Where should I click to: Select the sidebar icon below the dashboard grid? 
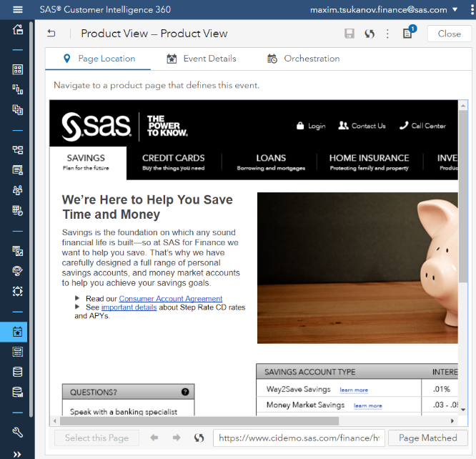[x=18, y=89]
